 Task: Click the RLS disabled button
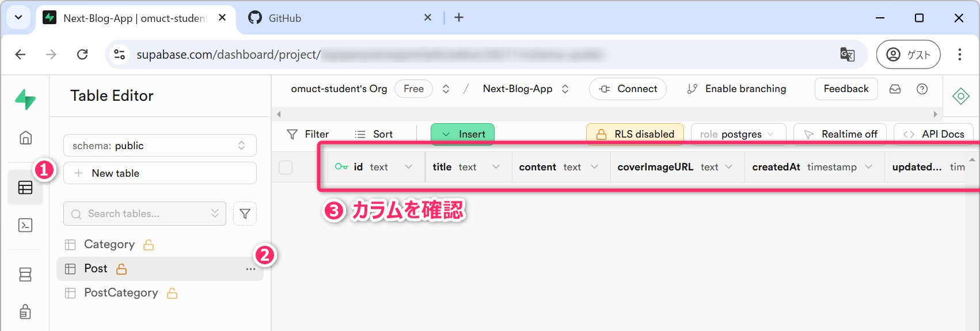635,134
